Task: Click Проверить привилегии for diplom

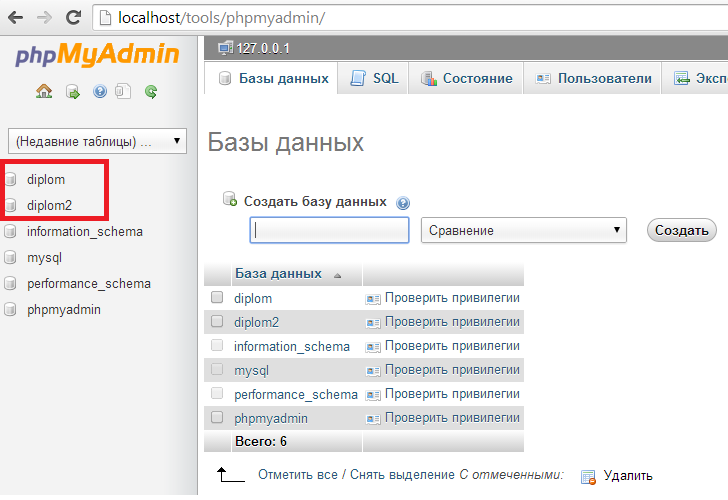Action: point(452,298)
